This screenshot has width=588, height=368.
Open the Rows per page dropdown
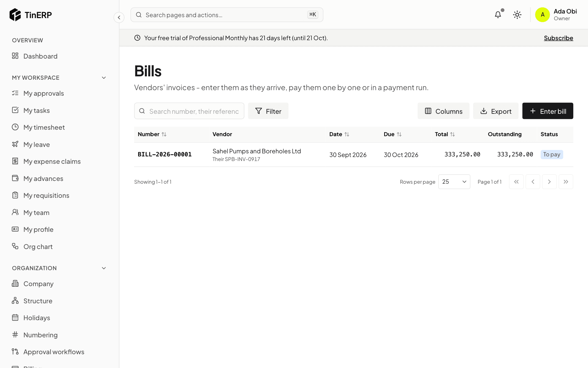454,182
